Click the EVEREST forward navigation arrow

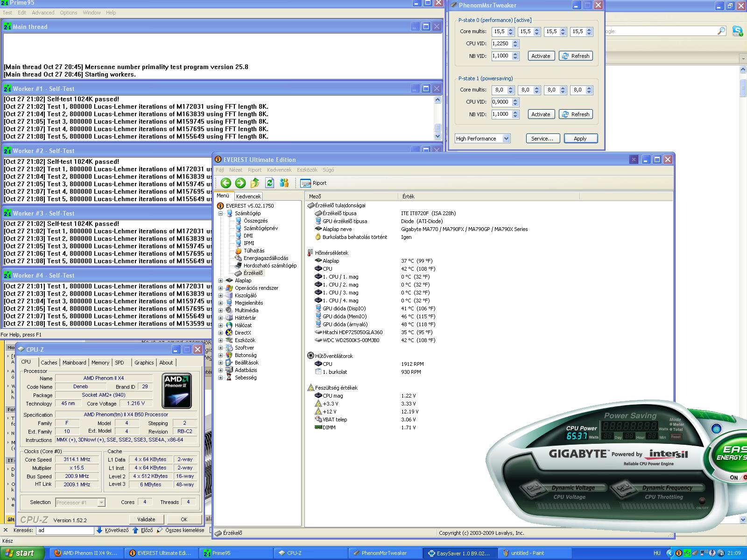(240, 183)
